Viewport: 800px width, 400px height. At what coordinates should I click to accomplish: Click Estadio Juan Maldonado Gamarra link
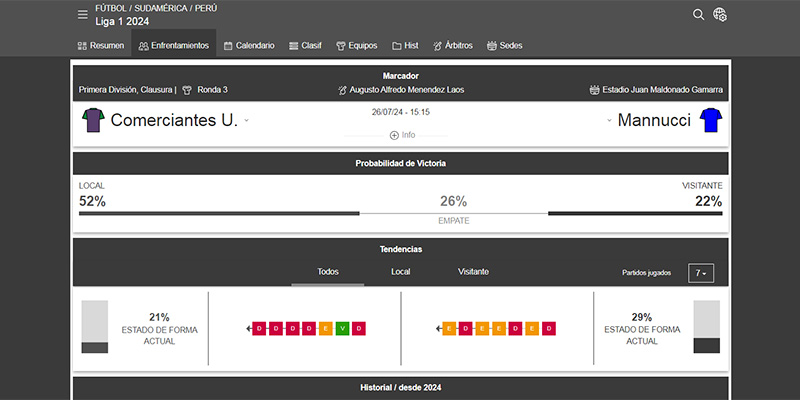click(662, 90)
